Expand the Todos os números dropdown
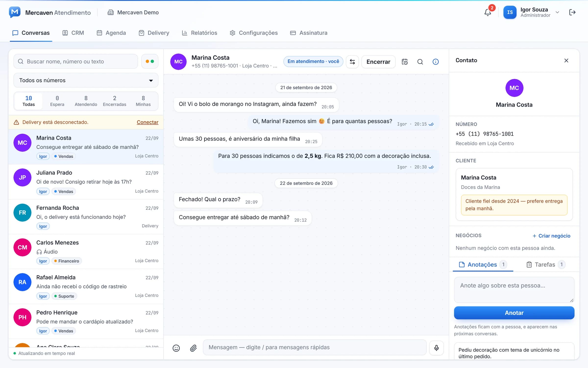 point(86,80)
